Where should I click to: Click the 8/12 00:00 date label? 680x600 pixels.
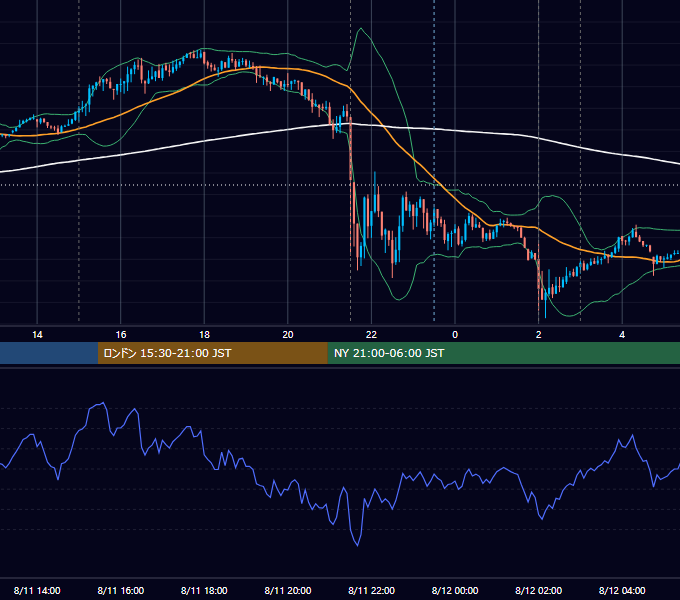tap(455, 590)
